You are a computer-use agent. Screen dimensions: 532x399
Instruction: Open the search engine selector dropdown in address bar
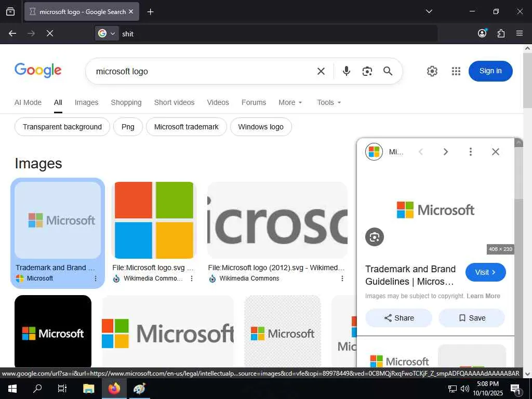tap(107, 33)
